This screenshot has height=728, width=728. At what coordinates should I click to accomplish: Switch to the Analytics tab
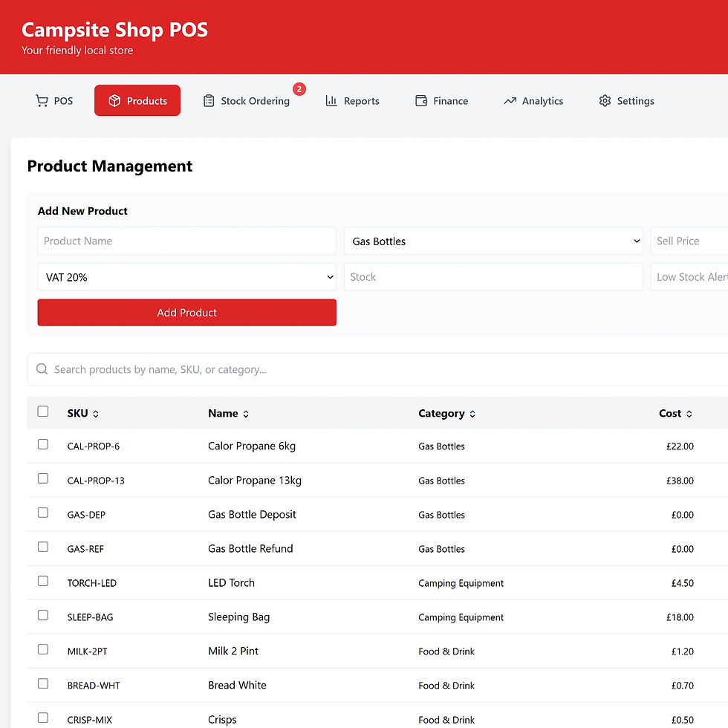click(533, 100)
